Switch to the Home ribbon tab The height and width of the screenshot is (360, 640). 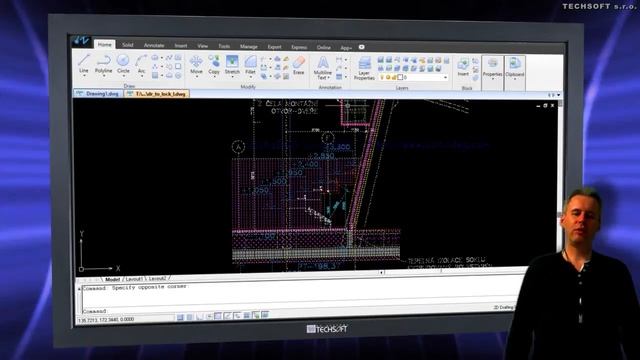coord(104,44)
